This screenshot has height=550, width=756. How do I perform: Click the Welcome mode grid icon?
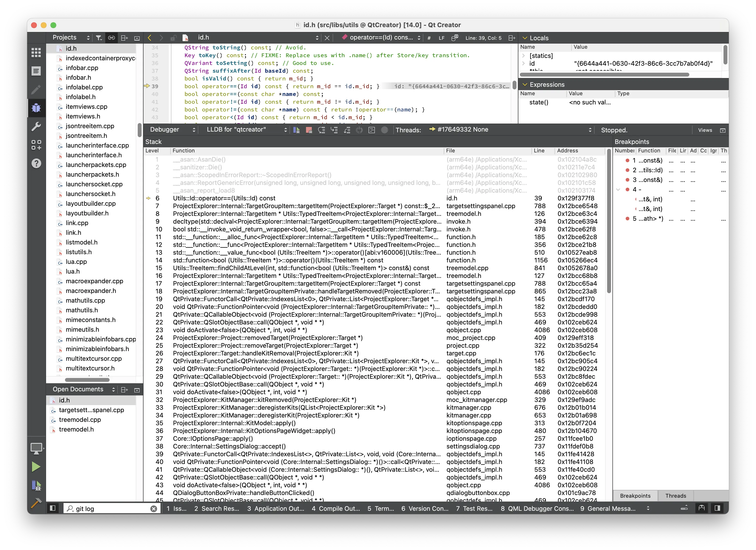36,52
